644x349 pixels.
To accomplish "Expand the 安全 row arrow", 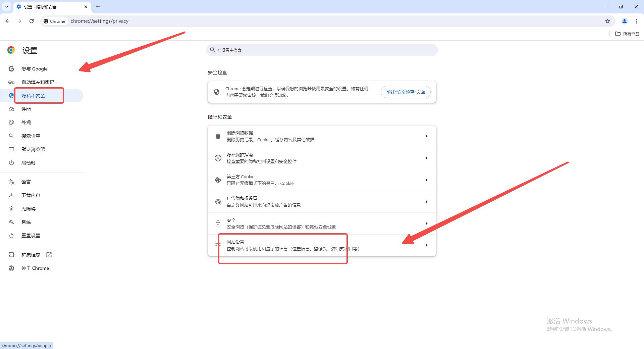I will 427,223.
